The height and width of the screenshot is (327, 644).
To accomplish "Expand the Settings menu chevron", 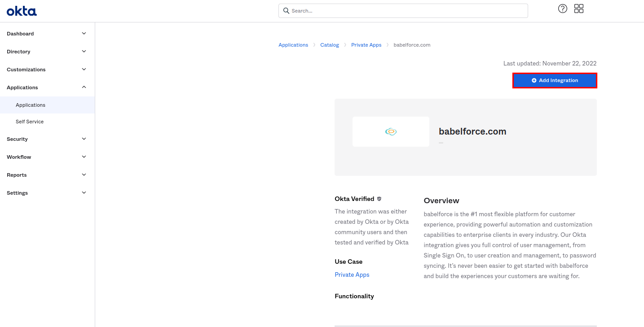I will tap(84, 193).
